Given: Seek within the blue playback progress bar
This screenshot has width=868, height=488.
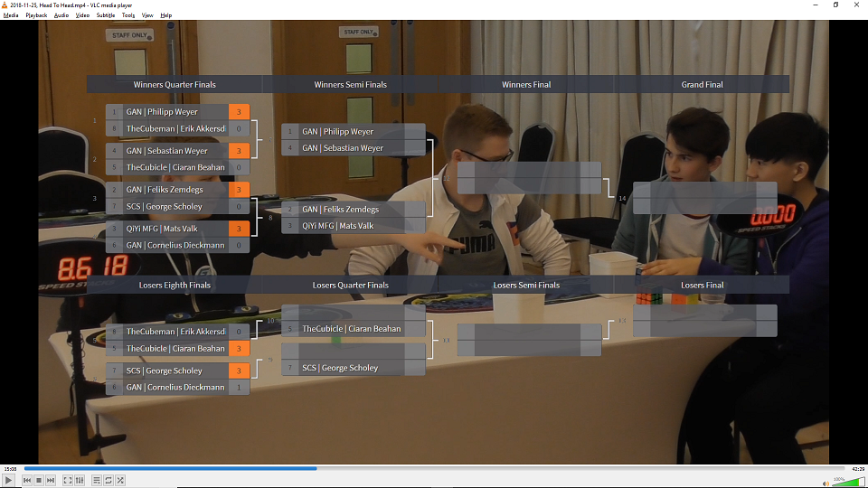Looking at the screenshot, I should [435, 468].
